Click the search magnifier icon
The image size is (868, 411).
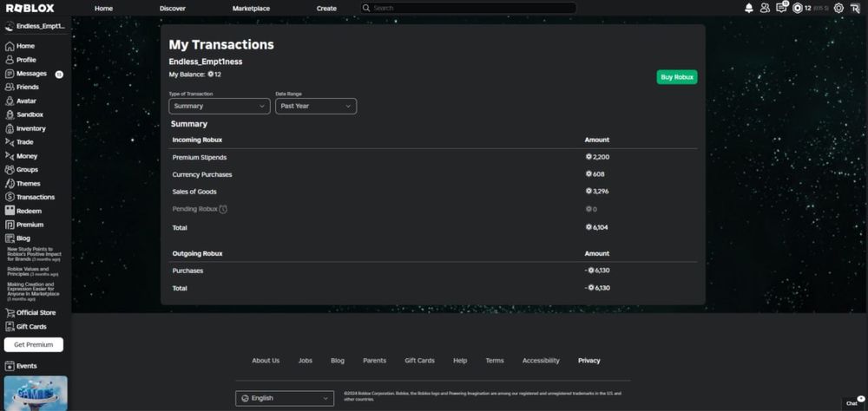[x=366, y=8]
